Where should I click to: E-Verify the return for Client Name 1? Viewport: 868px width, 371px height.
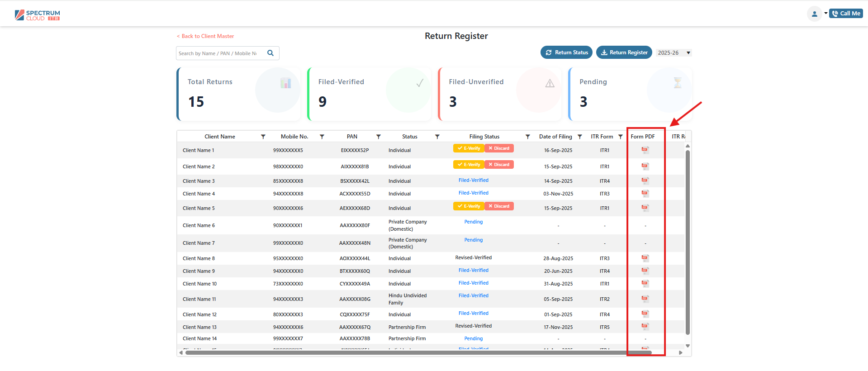pyautogui.click(x=469, y=148)
